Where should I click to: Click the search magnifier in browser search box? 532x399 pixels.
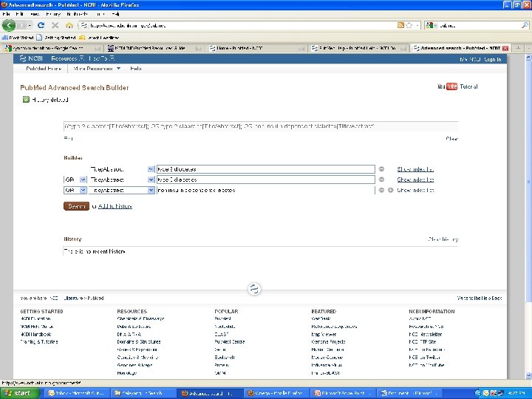click(x=525, y=25)
